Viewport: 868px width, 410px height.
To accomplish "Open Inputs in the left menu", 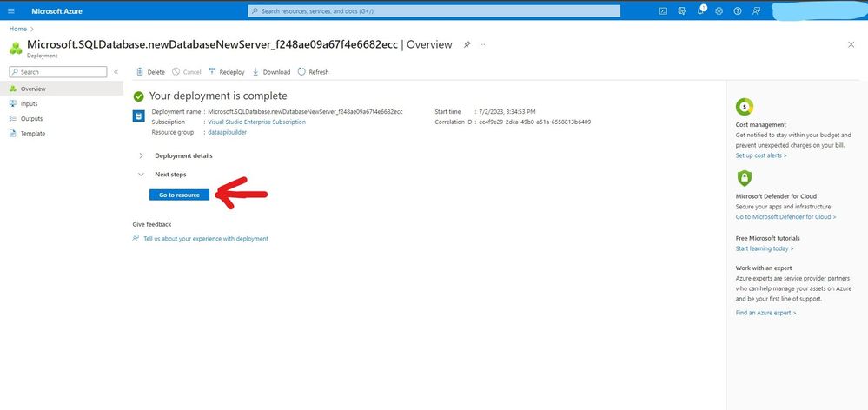I will (62, 103).
